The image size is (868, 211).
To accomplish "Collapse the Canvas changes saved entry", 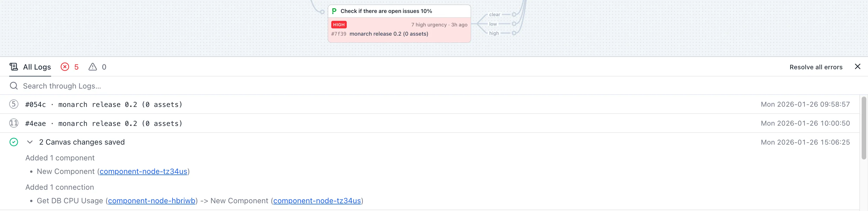I will pyautogui.click(x=30, y=142).
